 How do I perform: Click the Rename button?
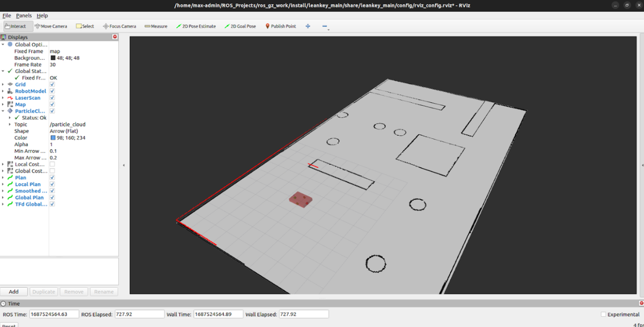click(104, 292)
